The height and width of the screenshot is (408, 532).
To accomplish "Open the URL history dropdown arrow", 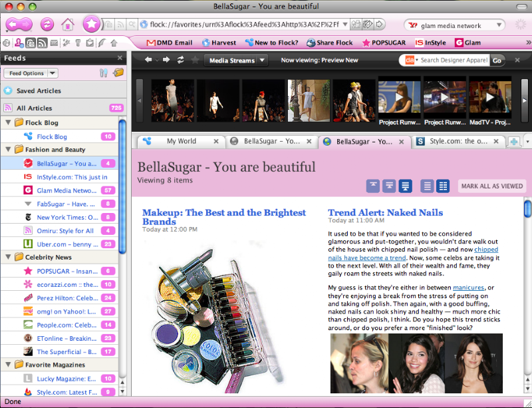I will coord(344,24).
